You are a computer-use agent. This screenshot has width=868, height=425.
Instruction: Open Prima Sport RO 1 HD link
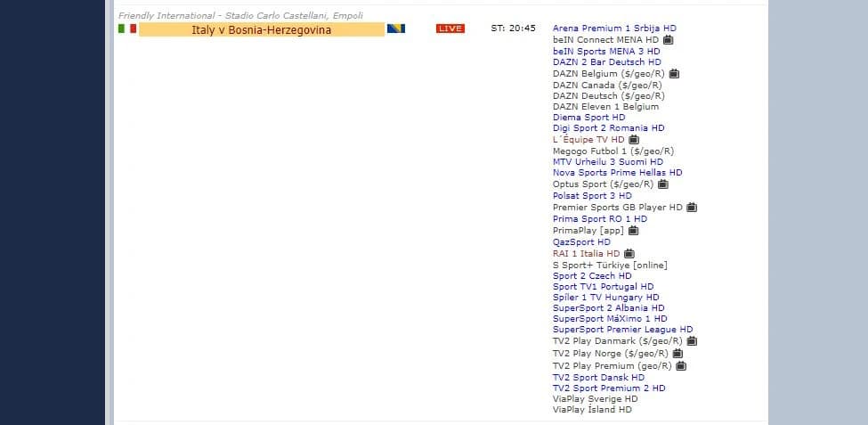pyautogui.click(x=600, y=219)
